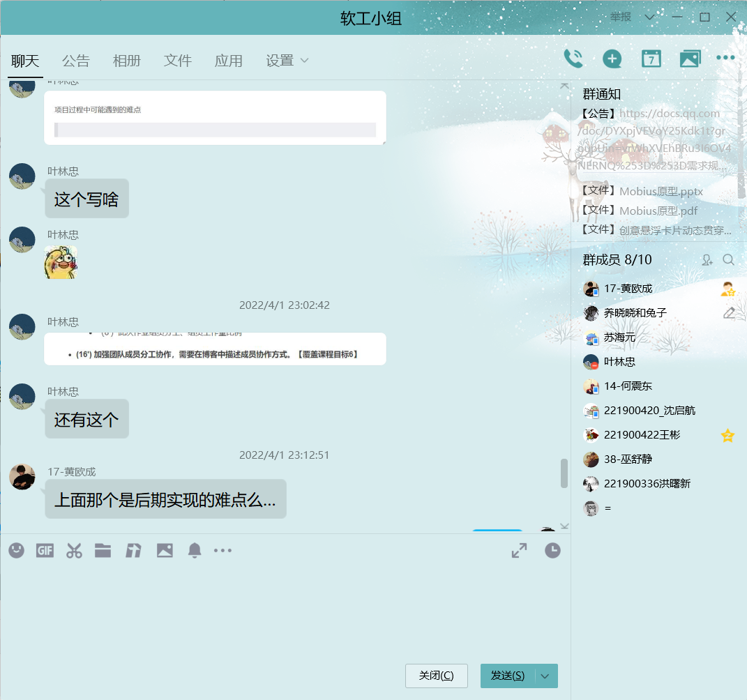Open the screenshot about 项目过程中可能遇到的难点
747x700 pixels.
215,118
